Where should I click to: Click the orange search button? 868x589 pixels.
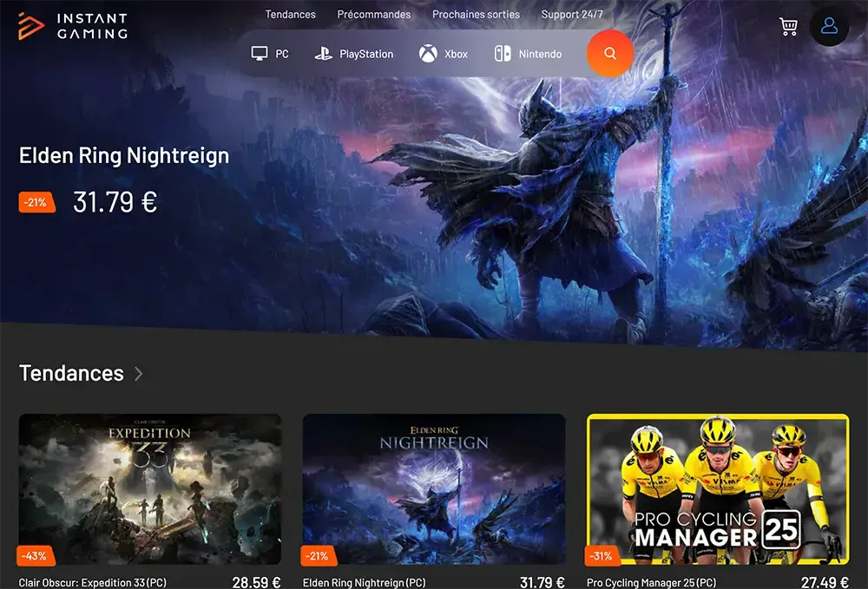point(610,54)
